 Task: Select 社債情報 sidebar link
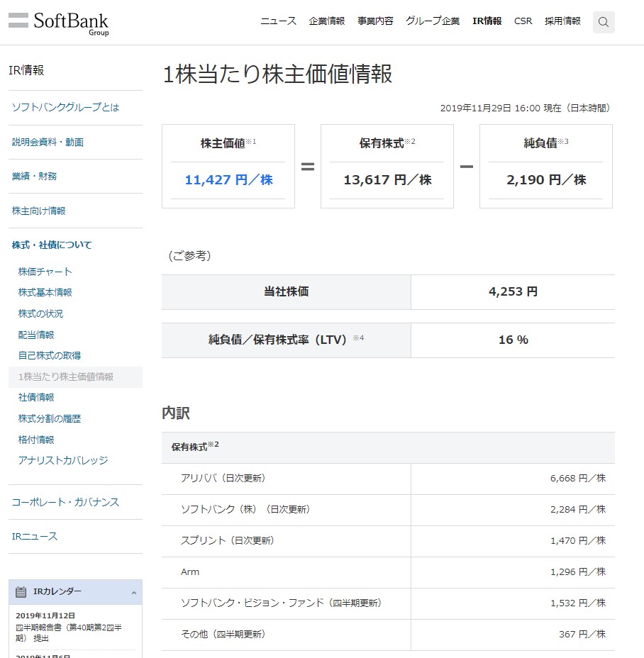click(x=36, y=398)
